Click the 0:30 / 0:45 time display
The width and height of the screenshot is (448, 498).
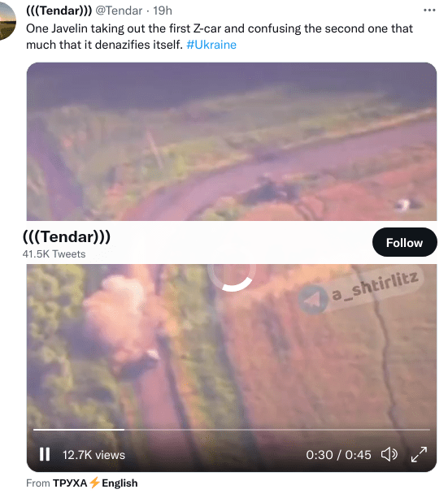pyautogui.click(x=338, y=455)
